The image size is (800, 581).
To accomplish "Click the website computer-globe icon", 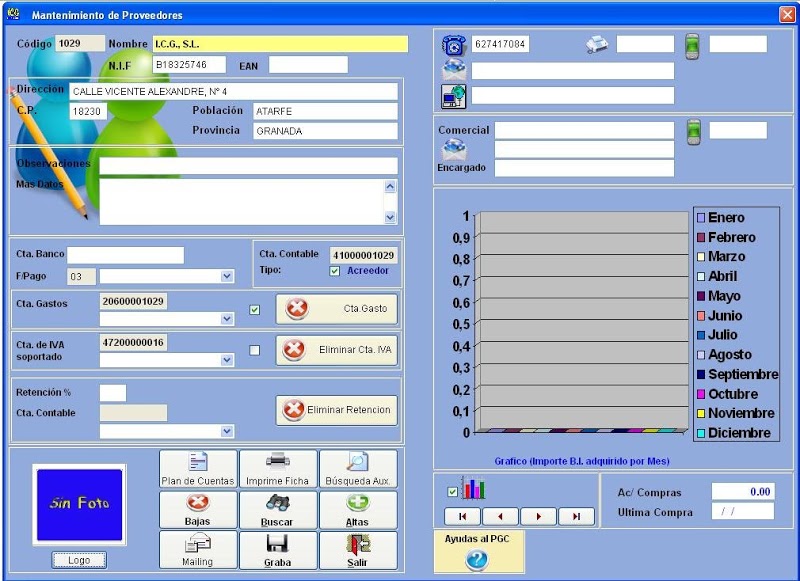I will (453, 96).
